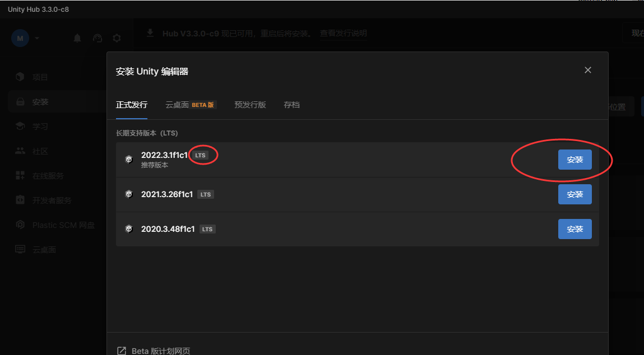Click the 项目 cube icon

(20, 77)
